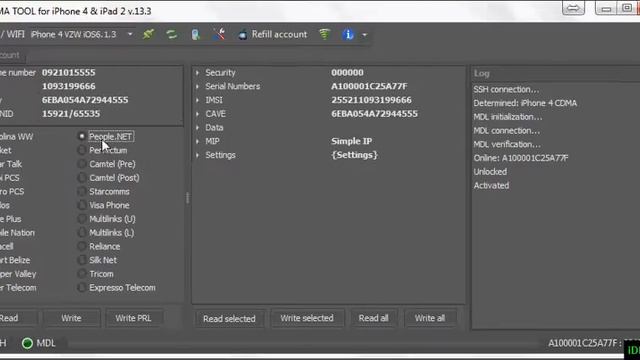Click the phone number field 0921015555
The image size is (640, 360).
pos(69,73)
